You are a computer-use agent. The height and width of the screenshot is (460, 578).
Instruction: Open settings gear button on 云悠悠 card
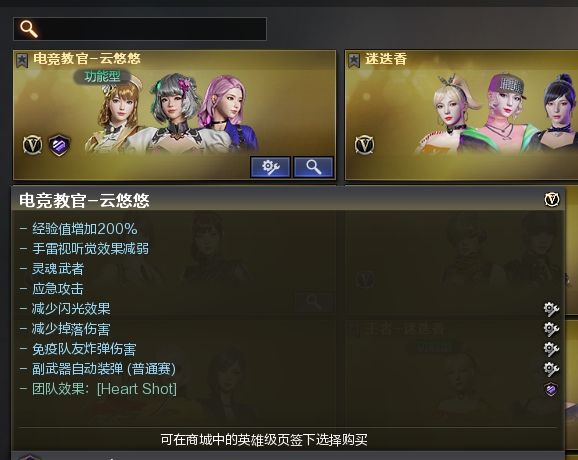(x=270, y=167)
